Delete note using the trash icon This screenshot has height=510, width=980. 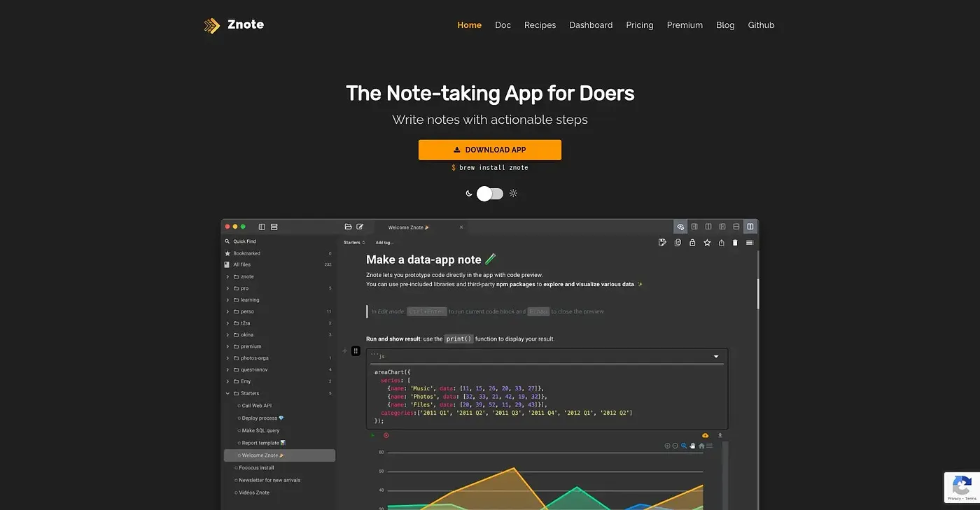click(735, 243)
